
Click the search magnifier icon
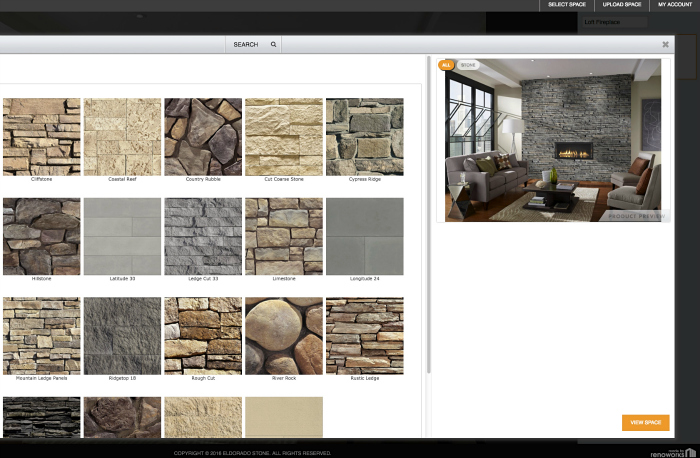coord(273,45)
